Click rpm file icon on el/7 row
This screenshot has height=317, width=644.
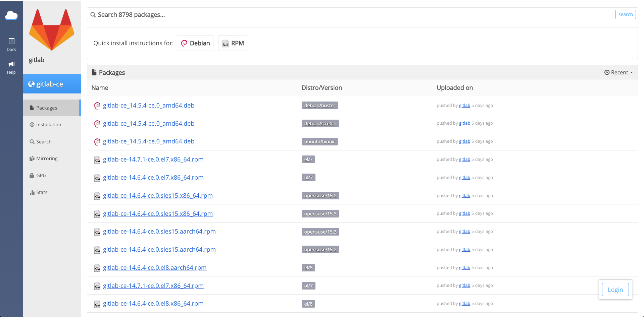click(97, 160)
